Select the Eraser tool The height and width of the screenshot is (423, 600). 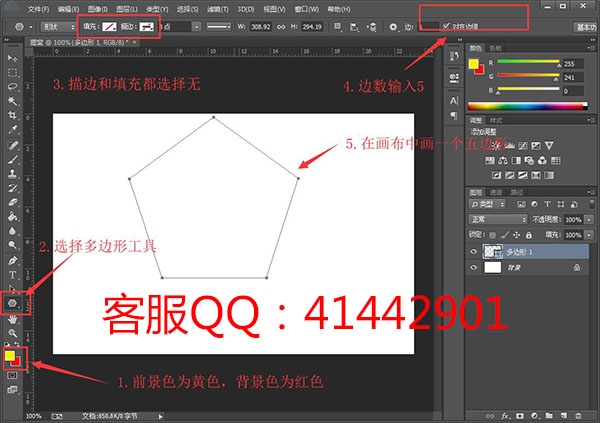[12, 202]
